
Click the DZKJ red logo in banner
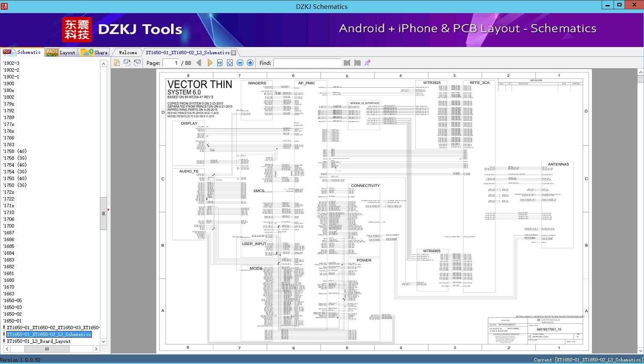click(77, 29)
